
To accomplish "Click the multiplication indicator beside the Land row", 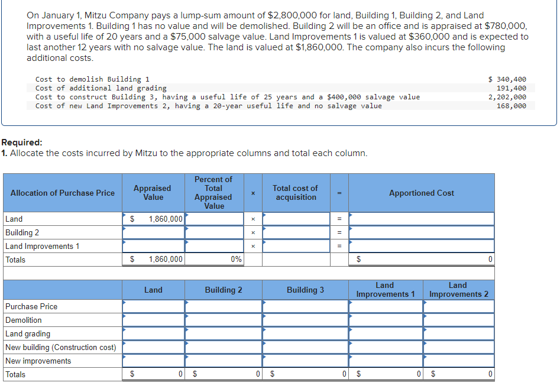I will point(253,219).
